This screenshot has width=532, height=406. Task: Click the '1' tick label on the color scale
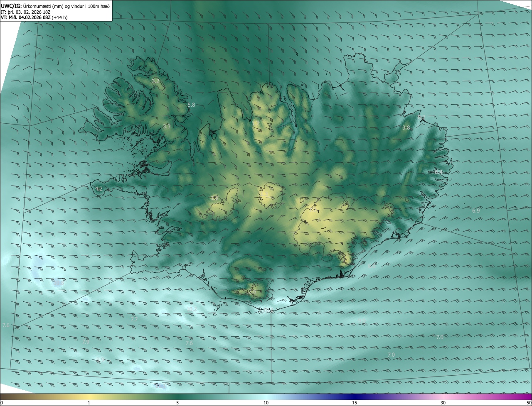(89, 403)
